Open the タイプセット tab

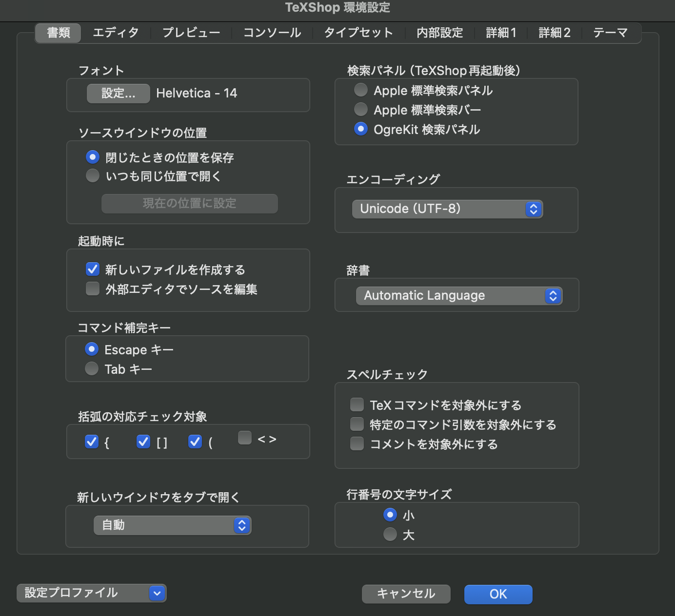pyautogui.click(x=358, y=33)
